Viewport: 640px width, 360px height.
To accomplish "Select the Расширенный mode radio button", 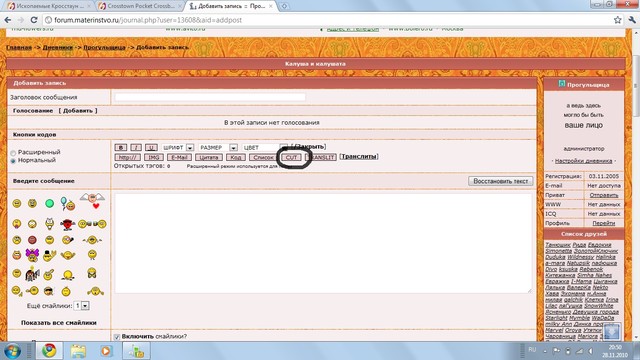I will click(13, 153).
